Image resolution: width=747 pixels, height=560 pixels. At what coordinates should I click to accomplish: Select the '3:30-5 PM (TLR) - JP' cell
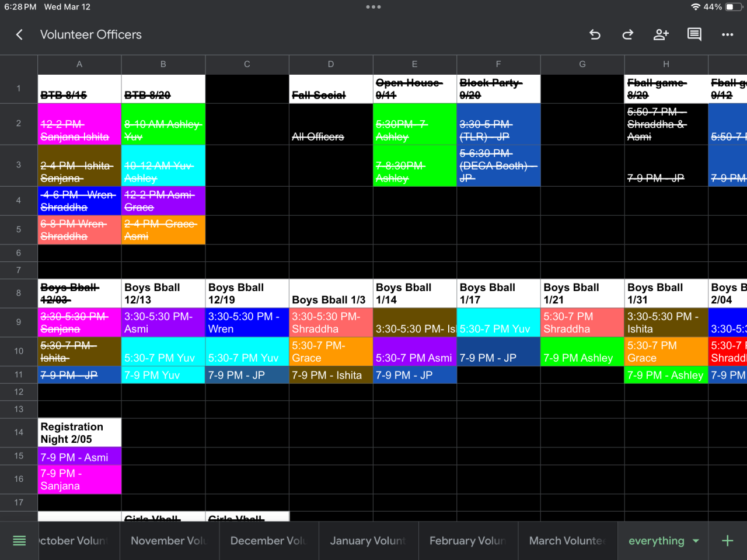(498, 124)
